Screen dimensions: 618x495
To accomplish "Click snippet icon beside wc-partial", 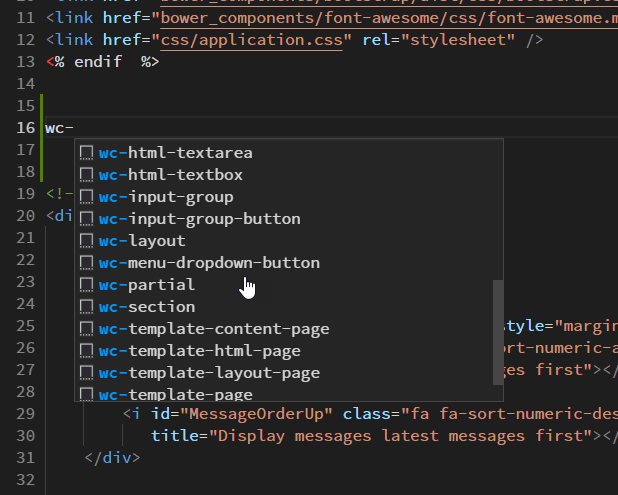I will click(86, 285).
